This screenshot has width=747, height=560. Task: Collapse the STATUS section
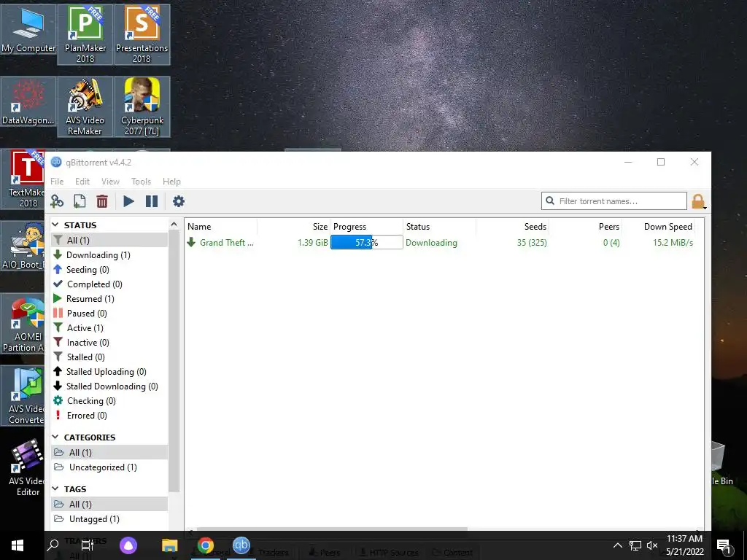(x=55, y=225)
